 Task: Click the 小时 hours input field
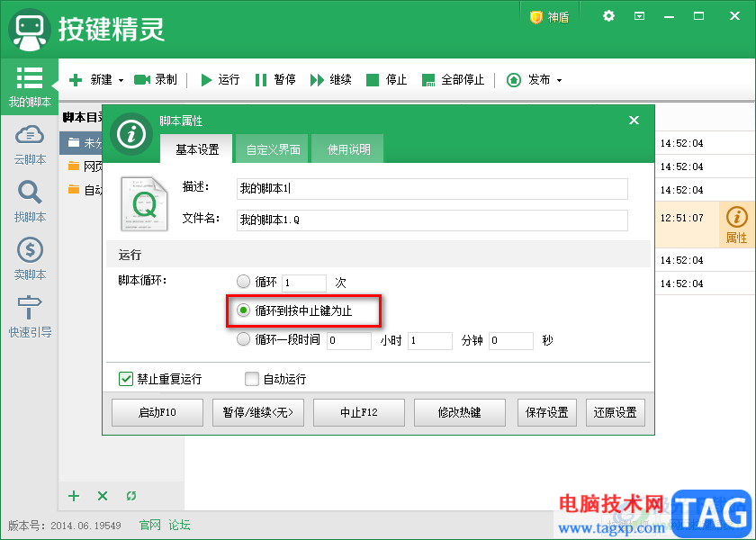(349, 340)
